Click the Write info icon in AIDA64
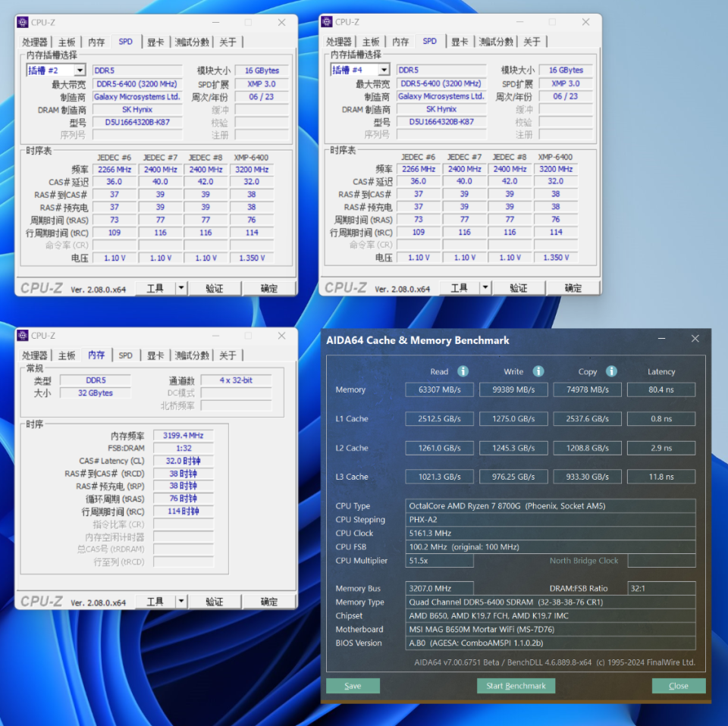The width and height of the screenshot is (728, 726). 538,371
